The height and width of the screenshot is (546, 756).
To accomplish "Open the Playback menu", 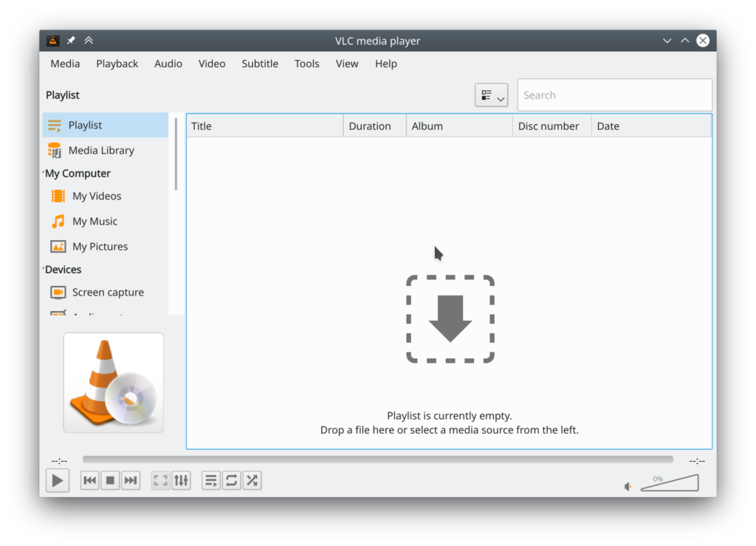I will (x=117, y=64).
